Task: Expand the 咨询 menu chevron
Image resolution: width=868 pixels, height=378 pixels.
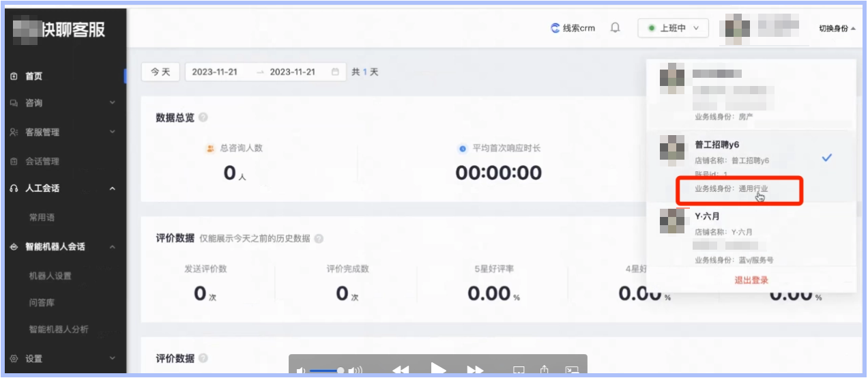Action: pyautogui.click(x=113, y=103)
